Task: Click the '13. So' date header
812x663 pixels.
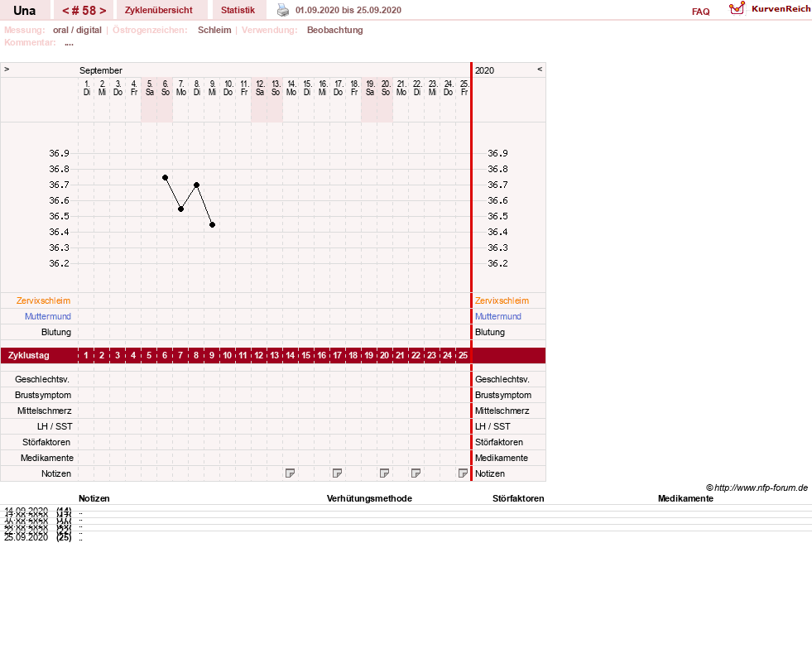Action: 276,88
